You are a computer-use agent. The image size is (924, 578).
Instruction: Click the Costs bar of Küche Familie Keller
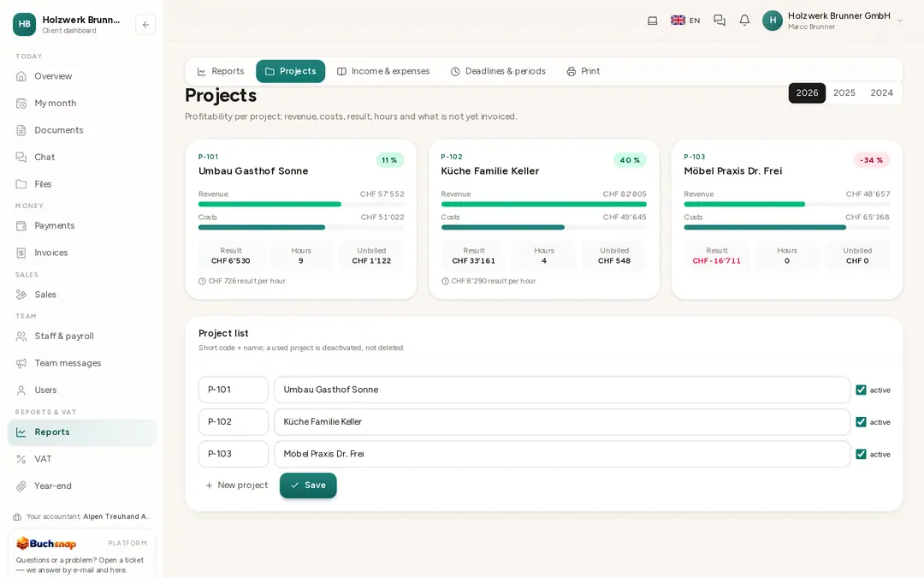click(544, 228)
